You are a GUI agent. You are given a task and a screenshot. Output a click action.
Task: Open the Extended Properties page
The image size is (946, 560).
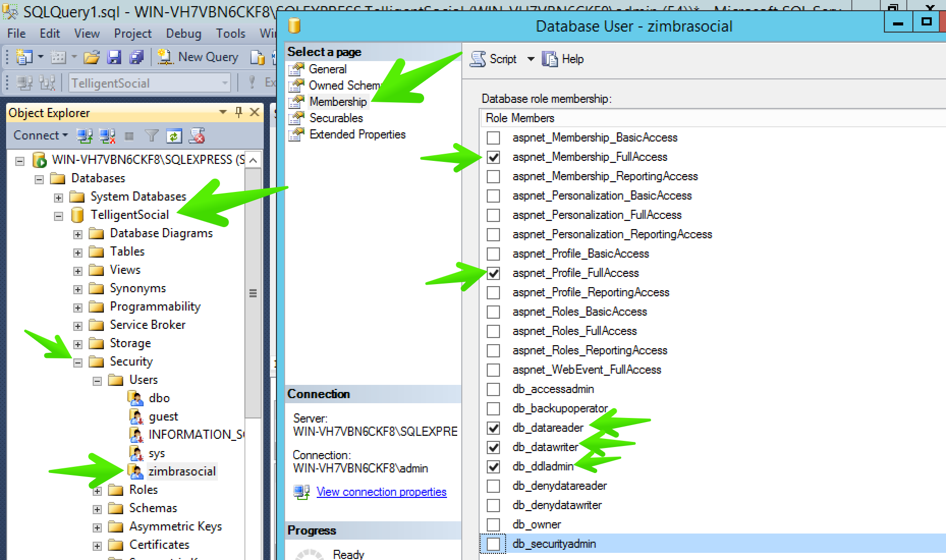pyautogui.click(x=357, y=134)
